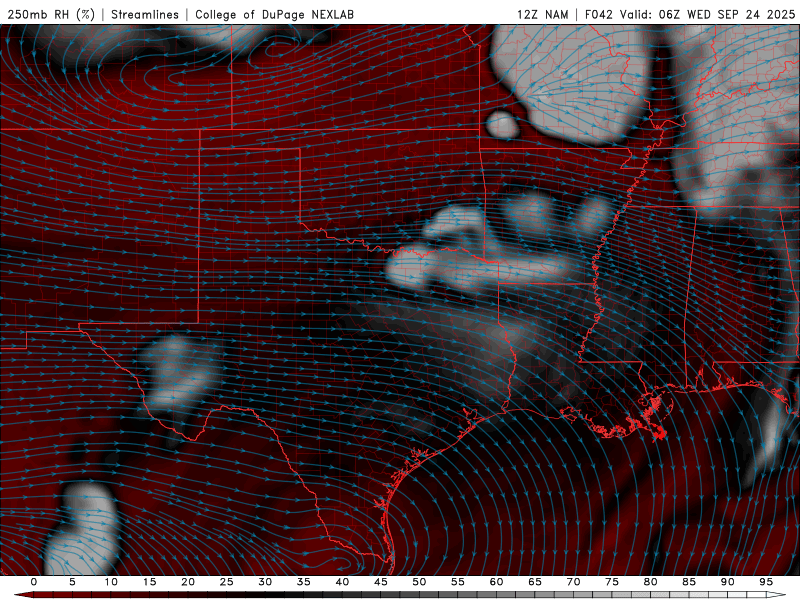Click the '60' label on the color scale
The width and height of the screenshot is (800, 600).
(x=496, y=582)
